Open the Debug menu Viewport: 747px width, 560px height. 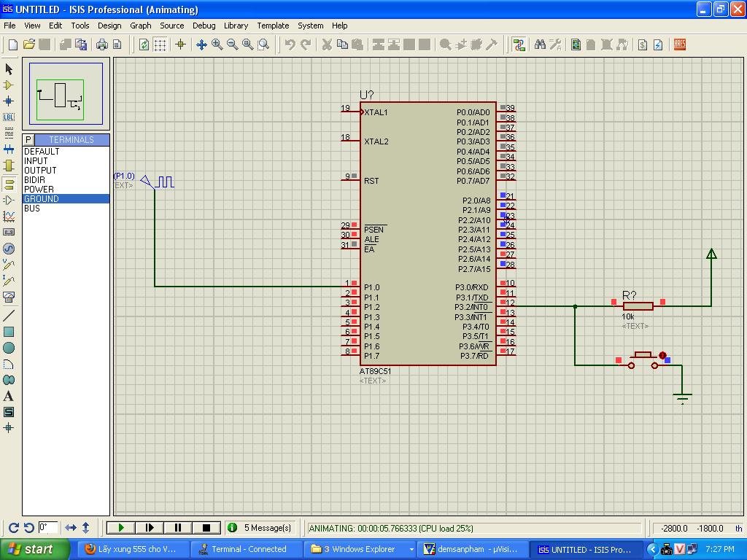(x=204, y=26)
